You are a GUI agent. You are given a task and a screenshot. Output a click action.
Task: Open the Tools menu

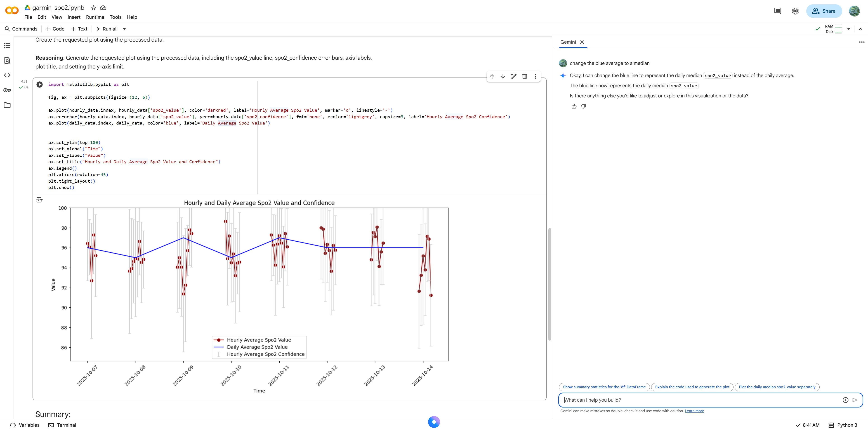point(115,17)
